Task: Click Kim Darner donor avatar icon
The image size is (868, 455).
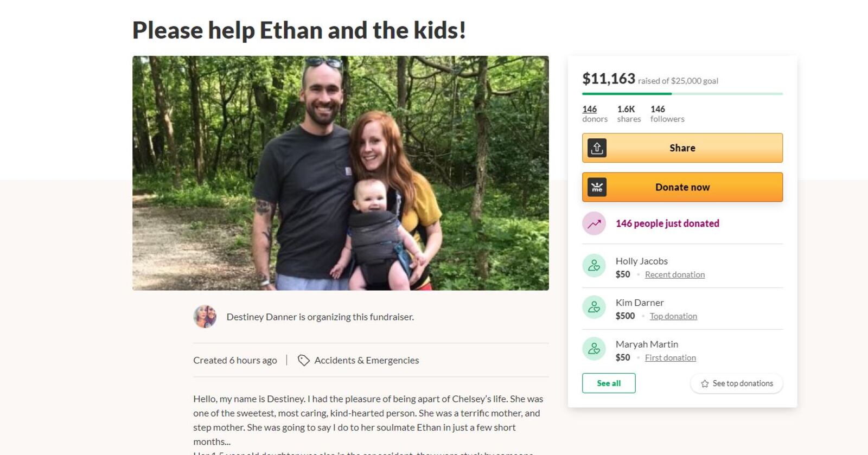Action: 594,307
